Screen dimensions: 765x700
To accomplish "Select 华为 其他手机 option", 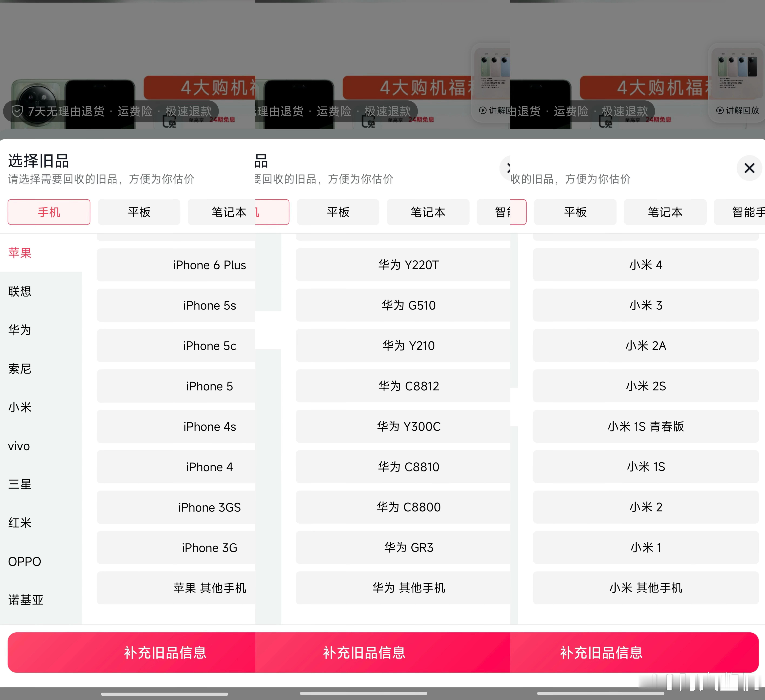I will pyautogui.click(x=403, y=588).
